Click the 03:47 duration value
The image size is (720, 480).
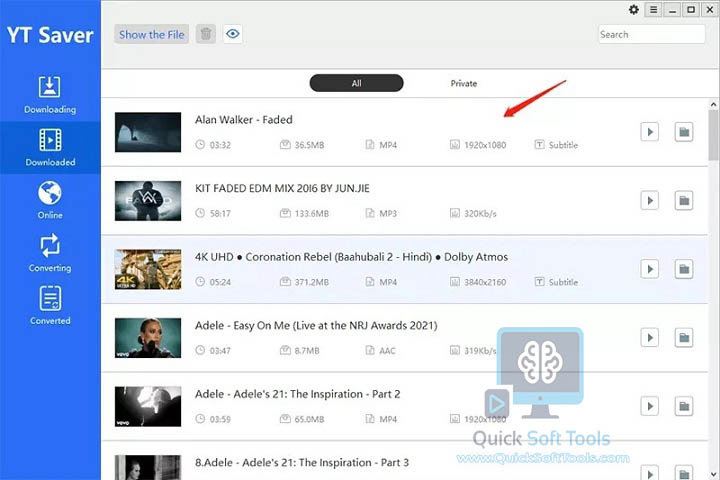click(220, 351)
